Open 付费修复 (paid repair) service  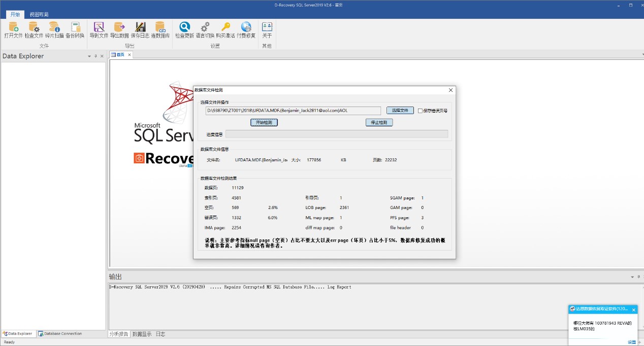246,30
